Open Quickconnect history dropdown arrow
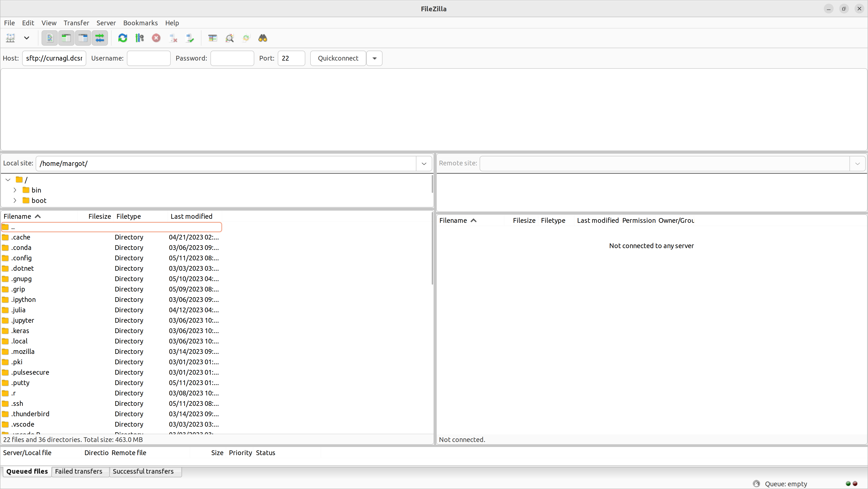Screen dimensions: 868x489 click(x=374, y=58)
